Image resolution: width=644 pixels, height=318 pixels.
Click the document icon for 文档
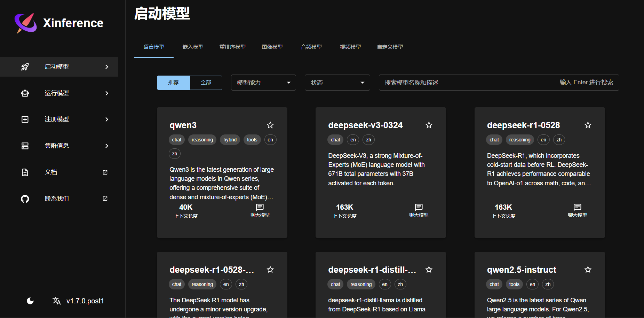(x=25, y=172)
